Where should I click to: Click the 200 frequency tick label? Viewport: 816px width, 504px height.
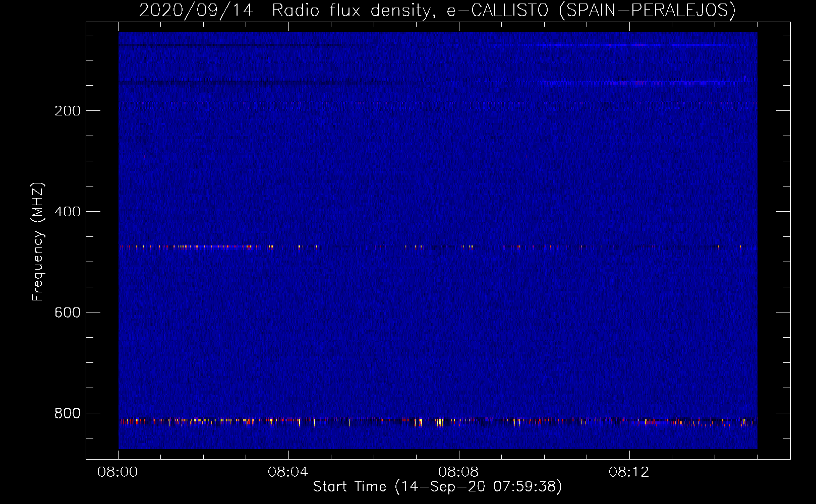coord(68,111)
